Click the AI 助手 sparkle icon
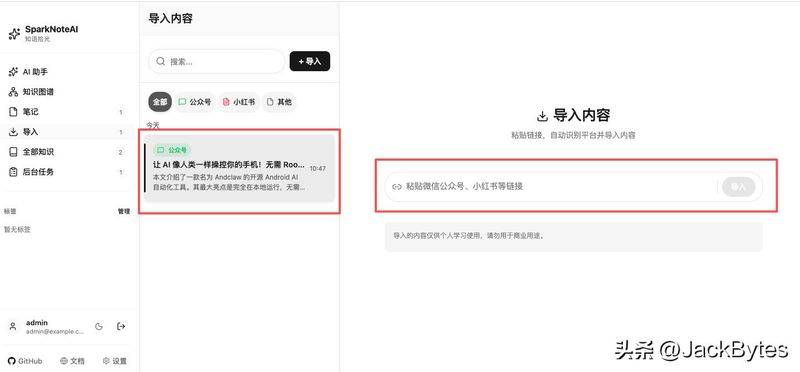This screenshot has height=372, width=800. pyautogui.click(x=13, y=72)
